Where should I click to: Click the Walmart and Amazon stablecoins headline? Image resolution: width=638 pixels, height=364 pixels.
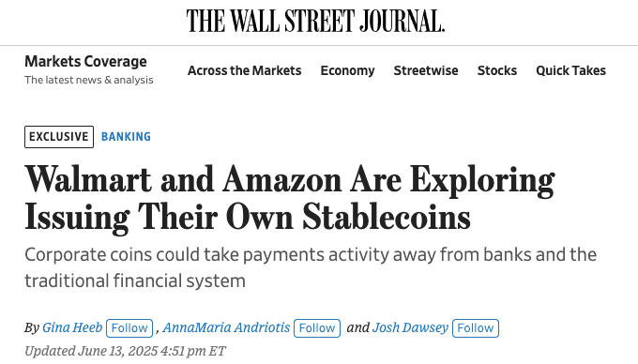[289, 199]
